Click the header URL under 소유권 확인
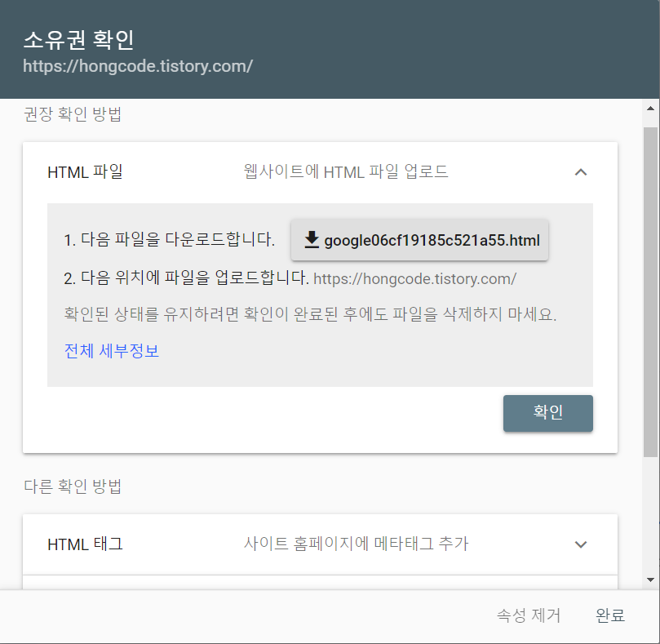The width and height of the screenshot is (660, 644). pyautogui.click(x=138, y=66)
